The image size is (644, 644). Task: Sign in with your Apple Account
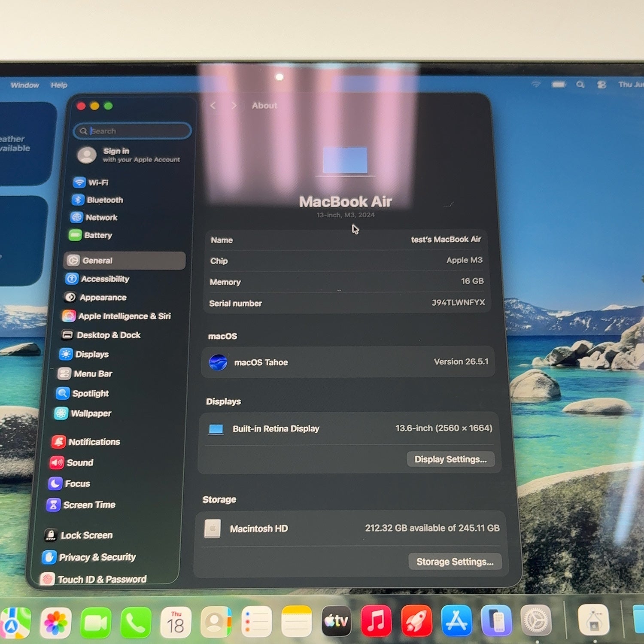(129, 155)
